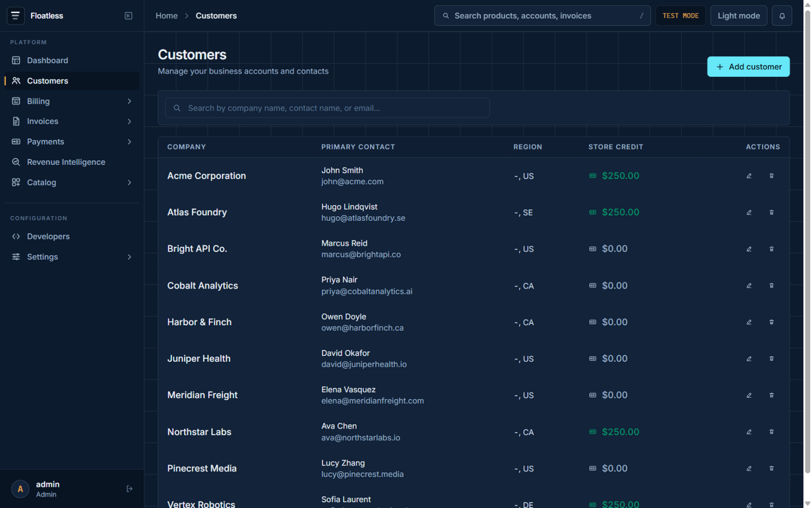This screenshot has height=508, width=812.
Task: Delete the Atlas Foundry customer
Action: tap(771, 212)
